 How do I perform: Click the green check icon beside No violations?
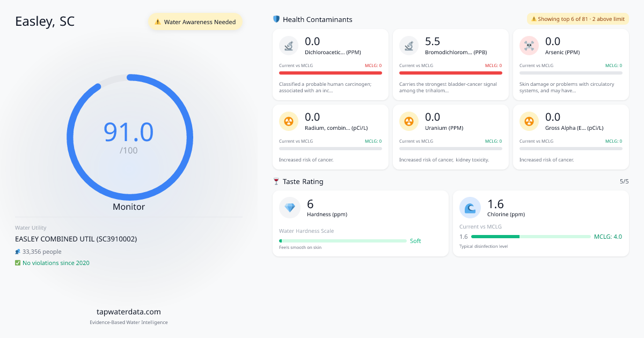coord(18,263)
